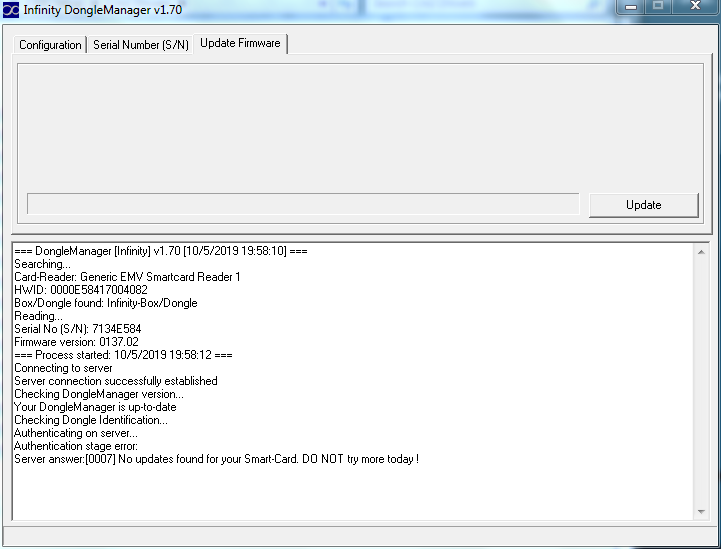The height and width of the screenshot is (549, 721).
Task: Click the 'Reading...' log line
Action: (x=38, y=316)
